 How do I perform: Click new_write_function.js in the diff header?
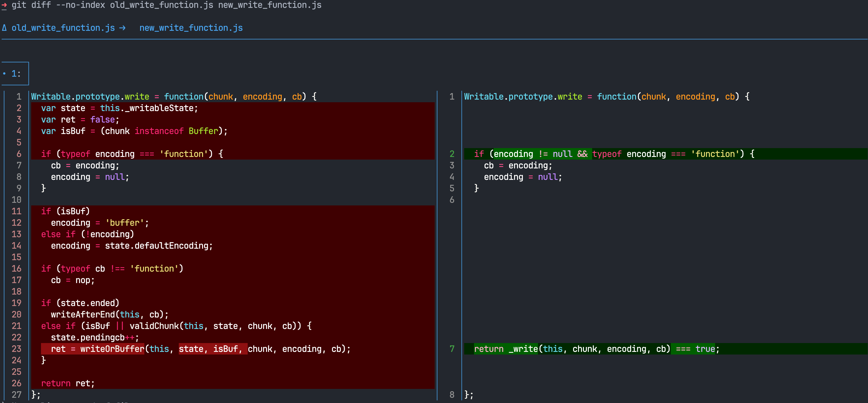191,28
